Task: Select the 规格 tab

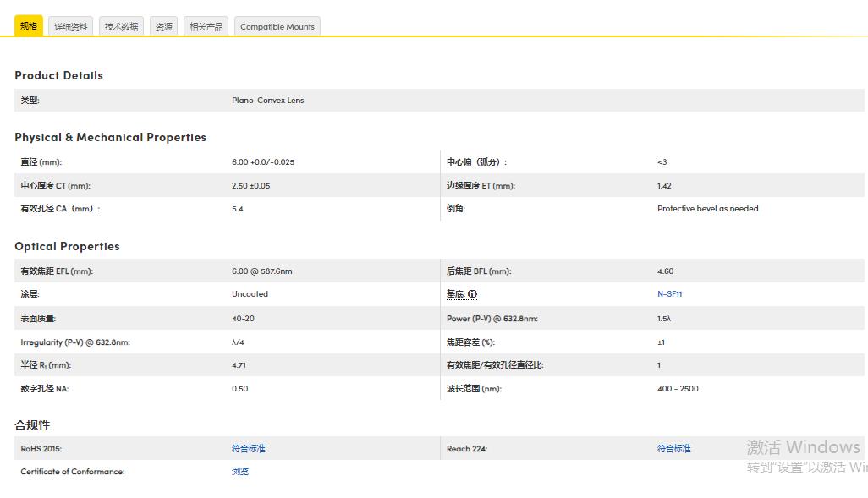Action: click(x=29, y=26)
